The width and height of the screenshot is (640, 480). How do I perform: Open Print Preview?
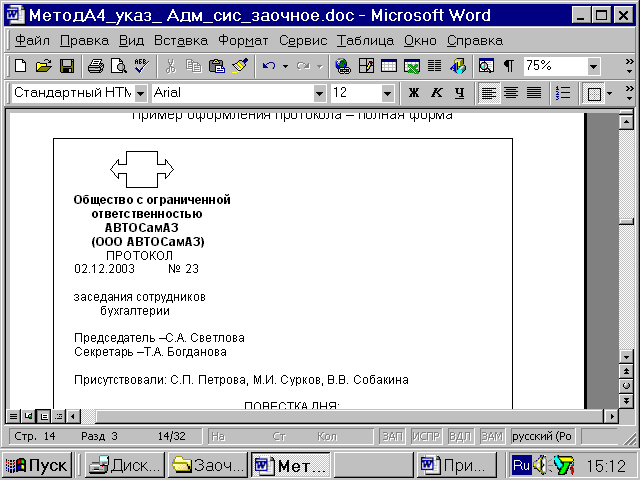(119, 66)
